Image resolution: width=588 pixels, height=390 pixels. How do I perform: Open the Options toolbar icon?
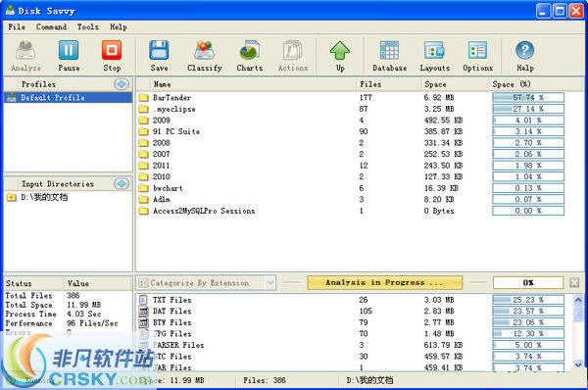[478, 56]
